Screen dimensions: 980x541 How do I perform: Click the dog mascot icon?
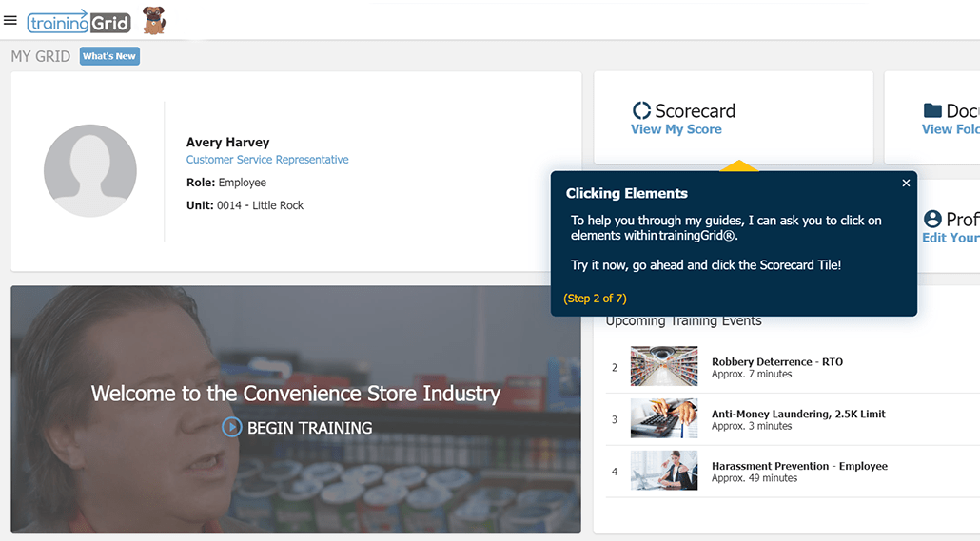point(153,20)
